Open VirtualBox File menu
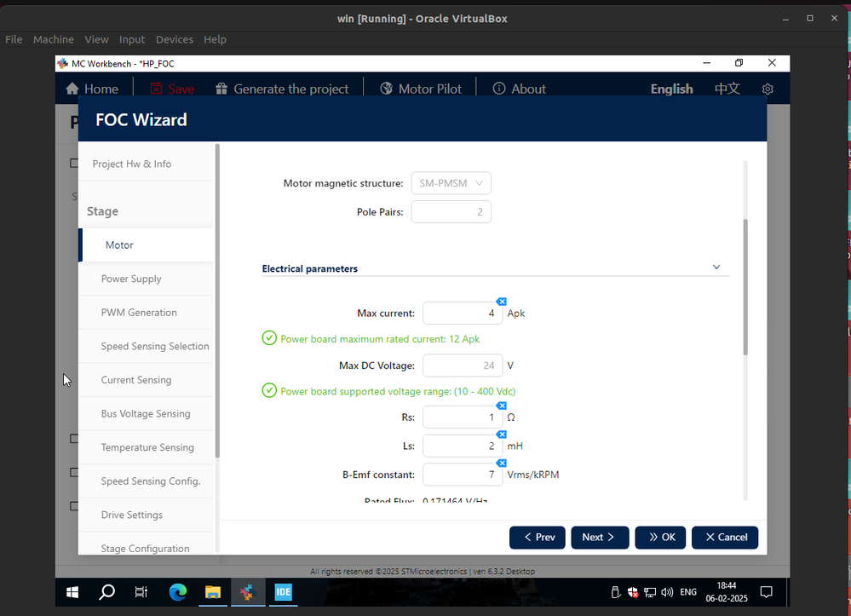851x616 pixels. coord(14,40)
